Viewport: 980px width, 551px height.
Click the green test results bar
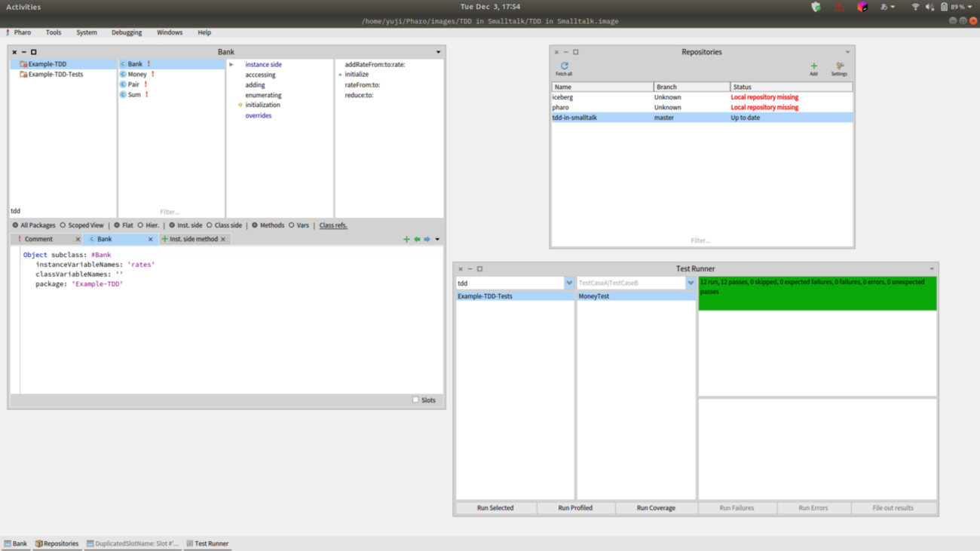817,293
